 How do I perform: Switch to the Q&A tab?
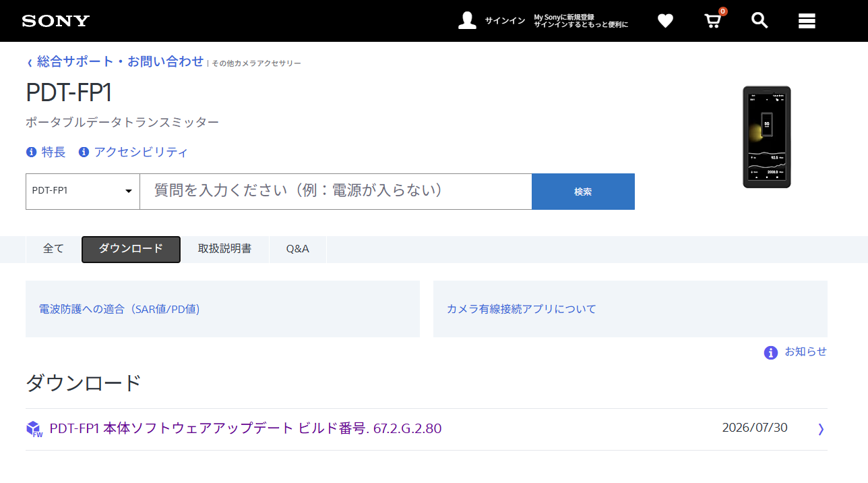(x=297, y=249)
